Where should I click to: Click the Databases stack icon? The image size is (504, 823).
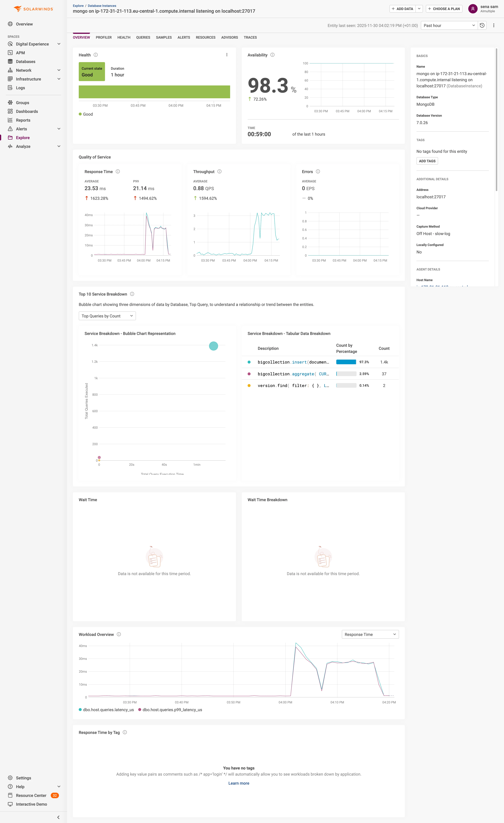click(10, 61)
